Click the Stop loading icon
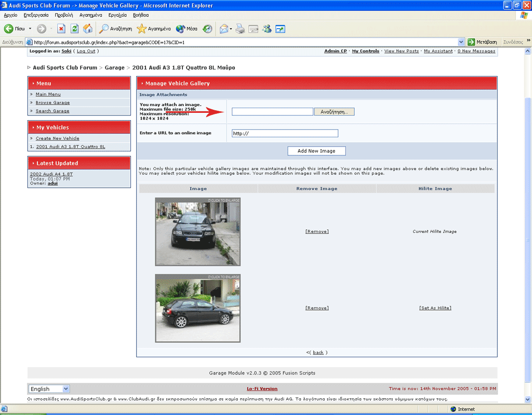The image size is (532, 415). coord(61,29)
